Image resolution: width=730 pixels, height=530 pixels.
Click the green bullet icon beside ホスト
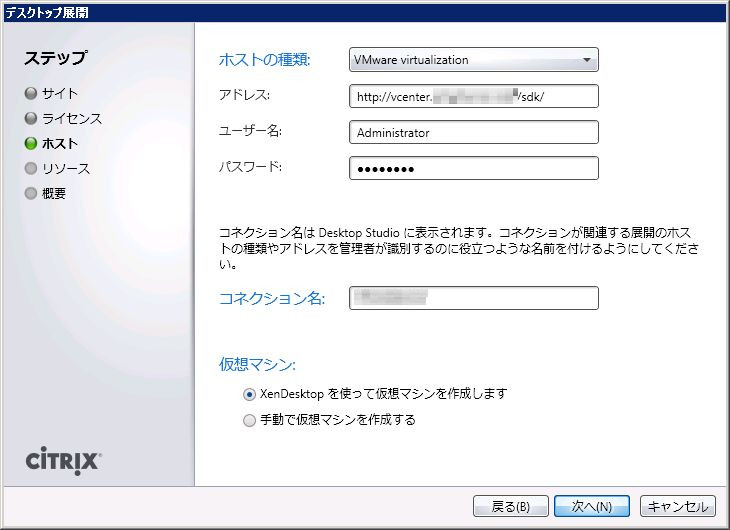31,143
